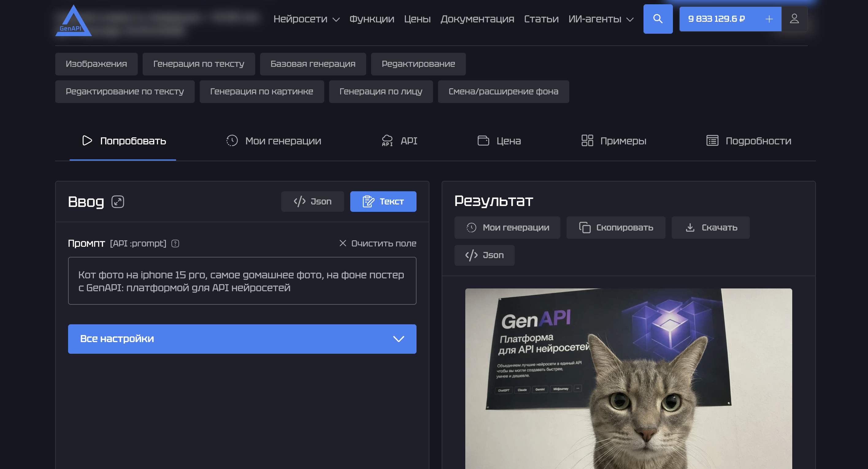Expand the ИИ-агенты dropdown menu
Image resolution: width=868 pixels, height=469 pixels.
[x=601, y=19]
